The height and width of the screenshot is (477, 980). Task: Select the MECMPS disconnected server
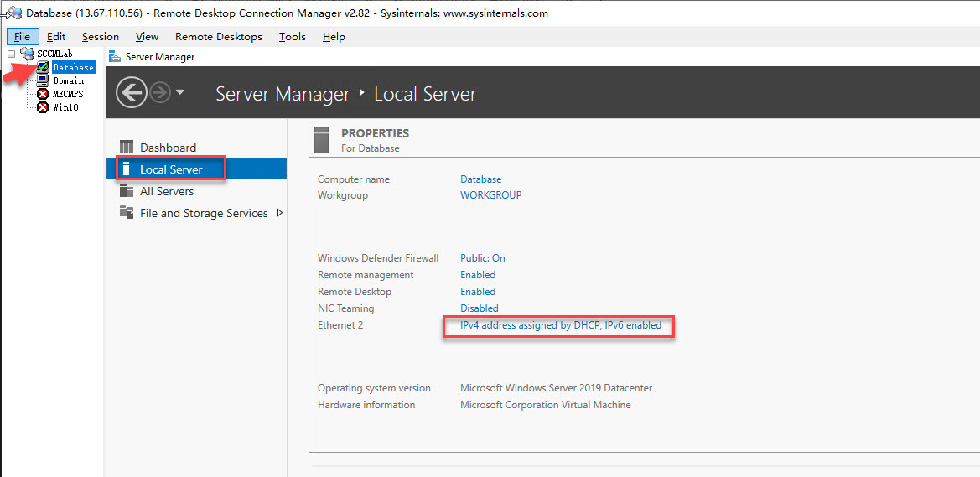pos(68,94)
